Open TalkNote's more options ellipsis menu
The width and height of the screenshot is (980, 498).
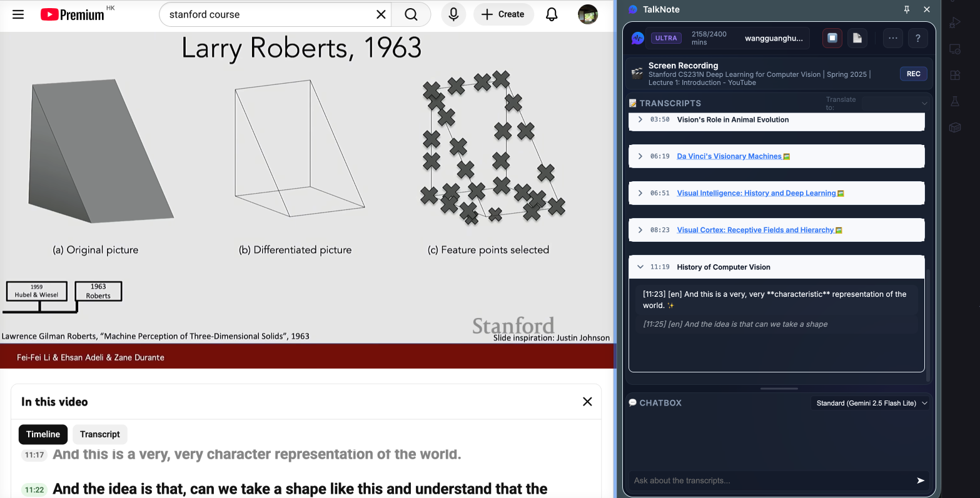coord(892,38)
